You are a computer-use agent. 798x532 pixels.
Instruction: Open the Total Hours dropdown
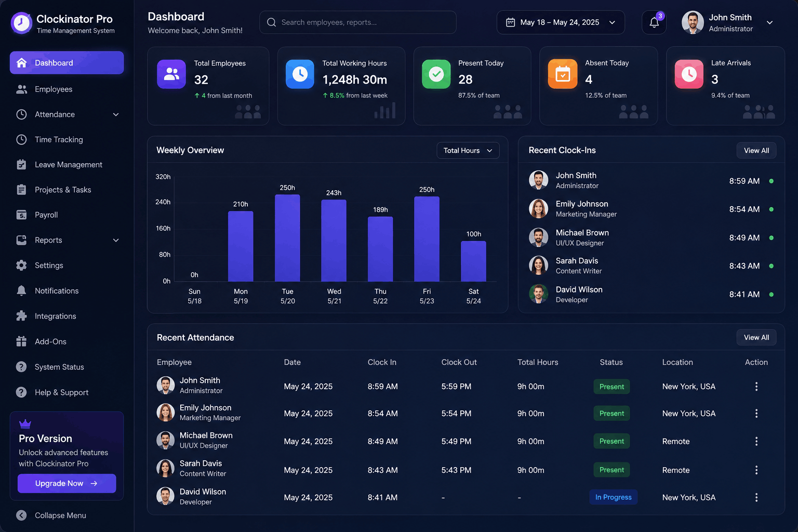point(468,151)
